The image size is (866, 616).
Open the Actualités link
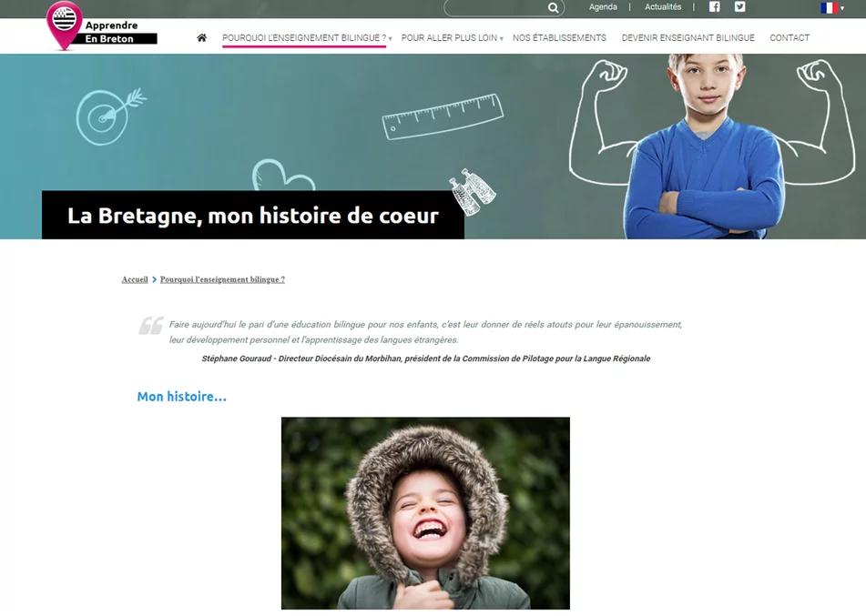662,7
